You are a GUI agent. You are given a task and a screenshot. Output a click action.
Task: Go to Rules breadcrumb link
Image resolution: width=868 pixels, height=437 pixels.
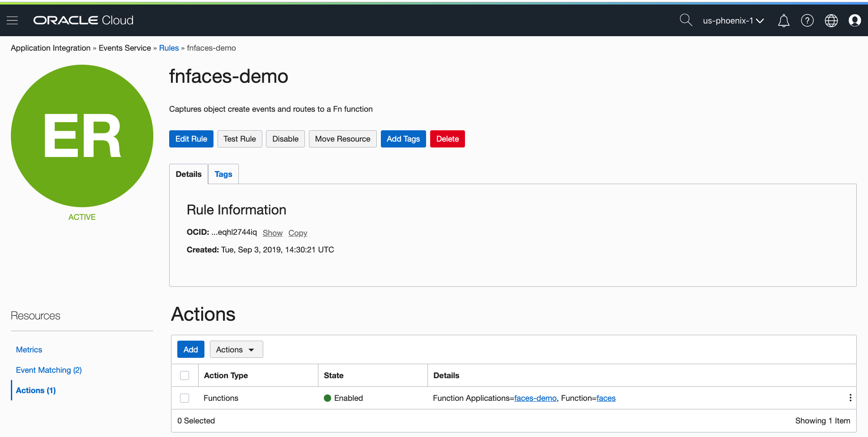coord(169,48)
